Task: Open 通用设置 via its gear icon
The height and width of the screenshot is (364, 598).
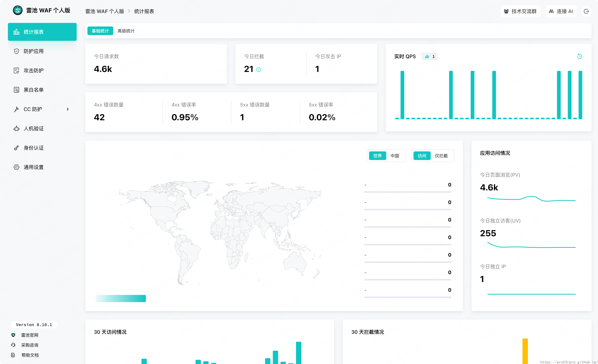Action: 16,167
